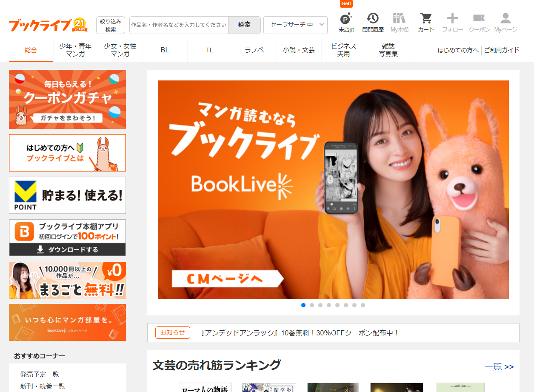Open the セーフサーチ 中 dropdown
Viewport: 534px width, 392px height.
coord(295,25)
